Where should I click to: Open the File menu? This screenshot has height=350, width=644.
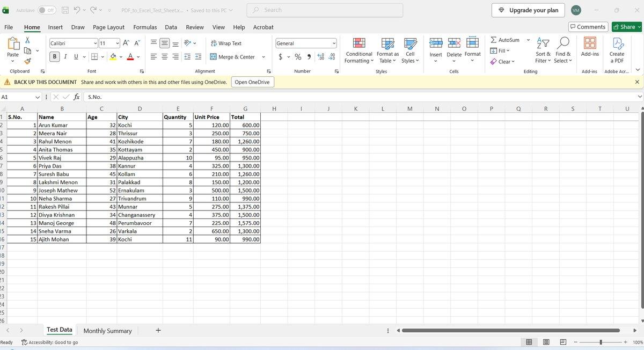point(9,27)
